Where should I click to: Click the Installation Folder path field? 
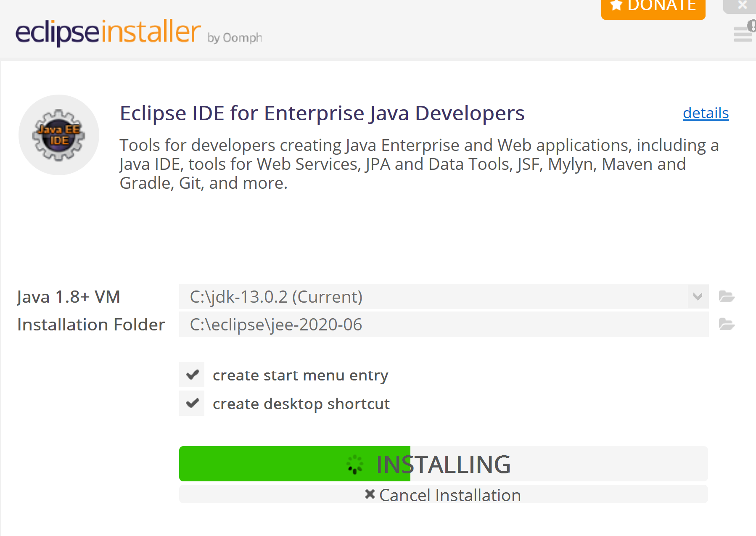(444, 324)
